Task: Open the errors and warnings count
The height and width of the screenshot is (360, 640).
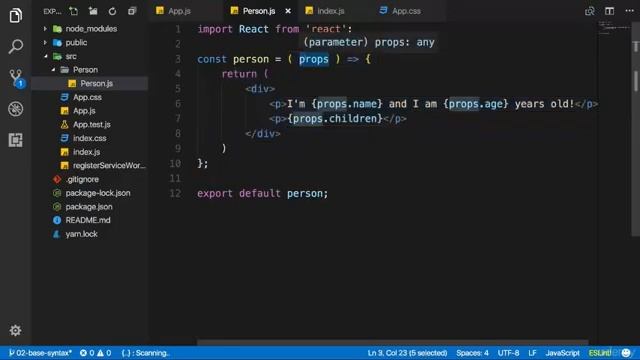Action: click(96, 353)
